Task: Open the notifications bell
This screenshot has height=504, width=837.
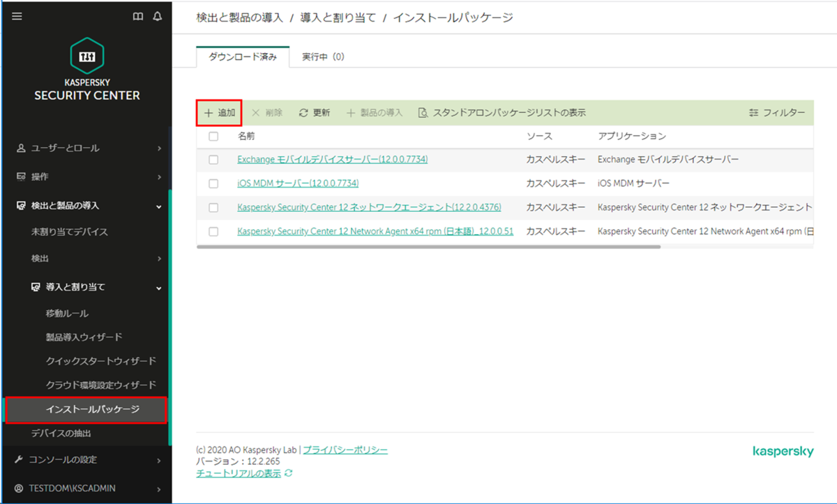Action: click(157, 17)
